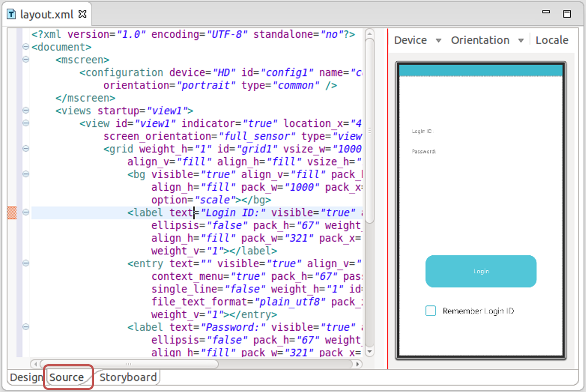Collapse the document element fold
The height and width of the screenshot is (392, 586).
tap(26, 47)
